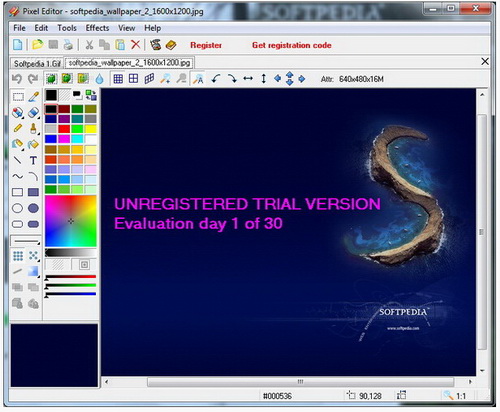
Task: Toggle the four-cell grid view
Action: (x=133, y=79)
